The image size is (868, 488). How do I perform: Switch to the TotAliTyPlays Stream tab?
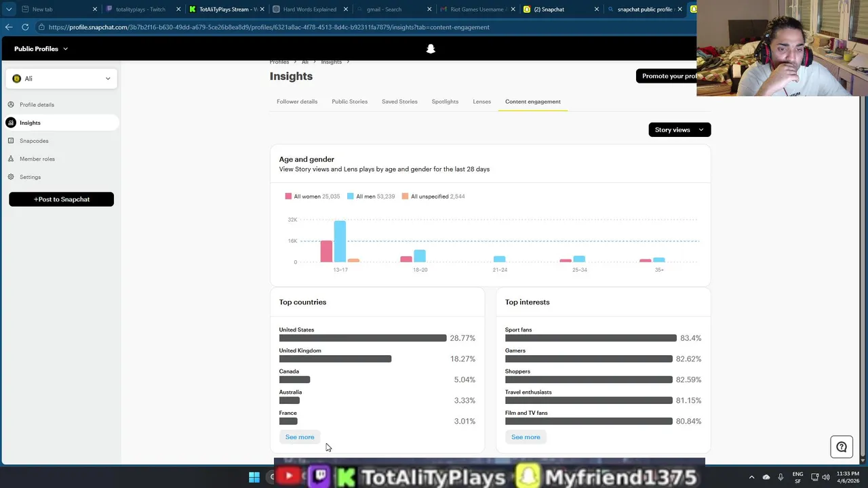[226, 9]
